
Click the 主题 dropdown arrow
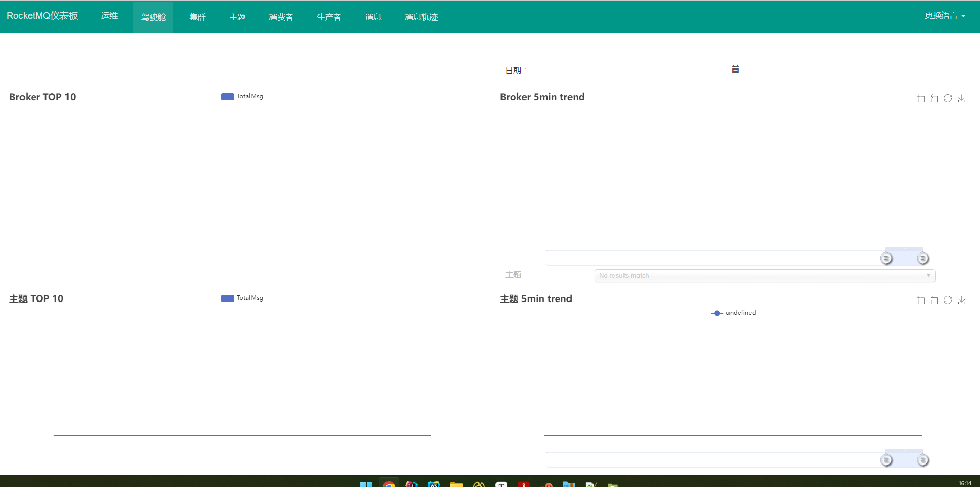(928, 275)
